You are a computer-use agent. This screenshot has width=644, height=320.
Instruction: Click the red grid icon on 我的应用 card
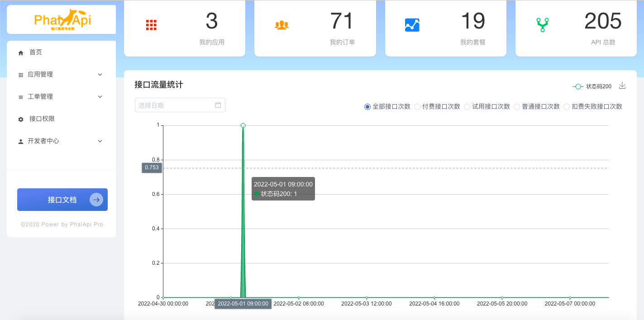(151, 25)
